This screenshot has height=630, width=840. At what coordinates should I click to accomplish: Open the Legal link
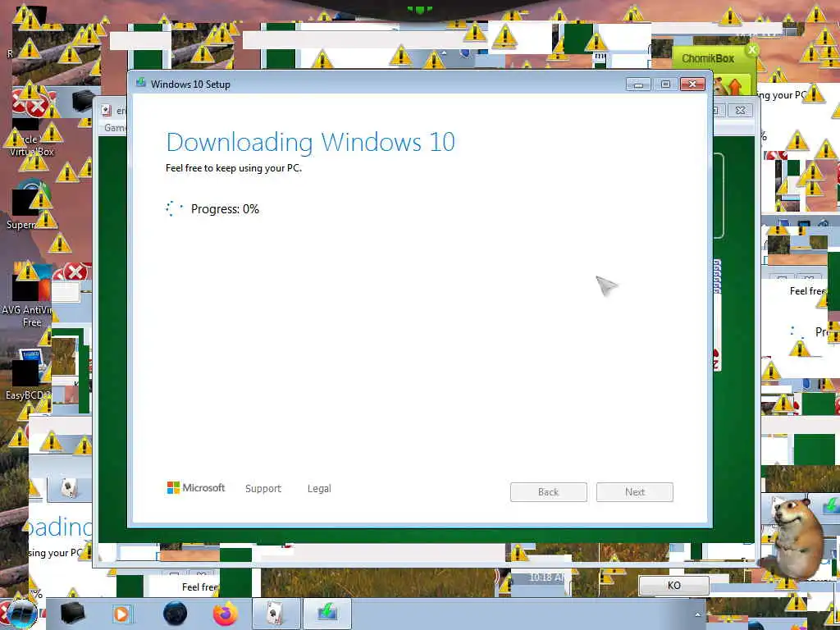point(319,489)
